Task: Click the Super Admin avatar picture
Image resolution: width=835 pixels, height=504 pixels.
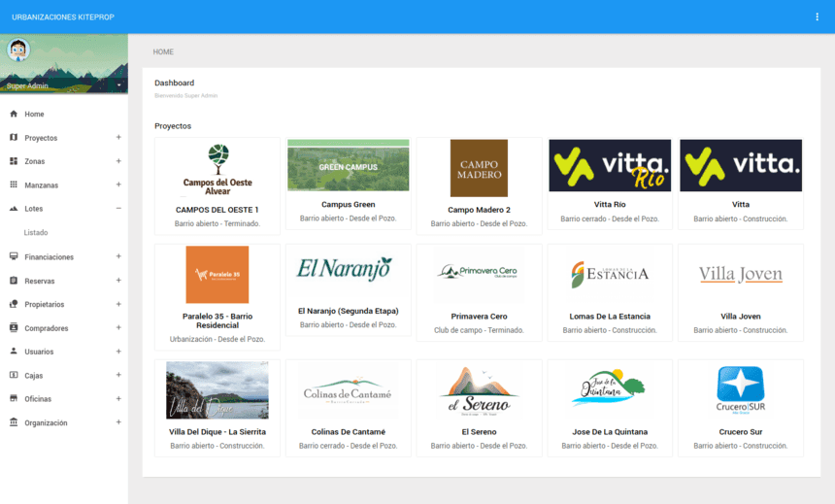Action: 18,50
